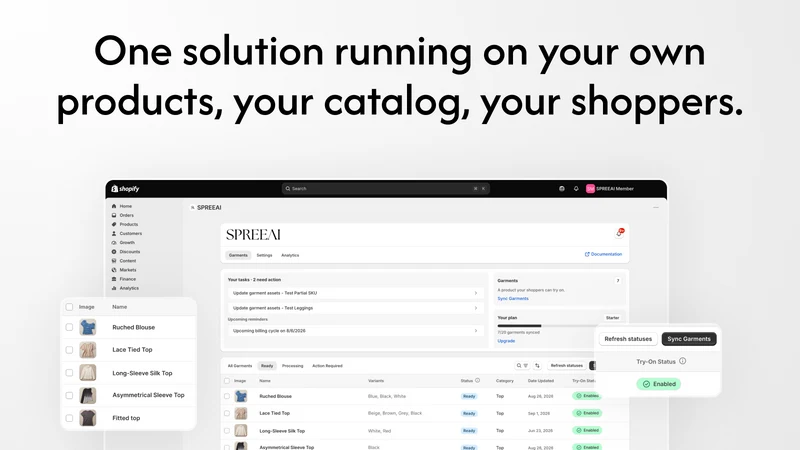This screenshot has width=800, height=450.
Task: Click the Starter plan badge
Action: pos(612,318)
